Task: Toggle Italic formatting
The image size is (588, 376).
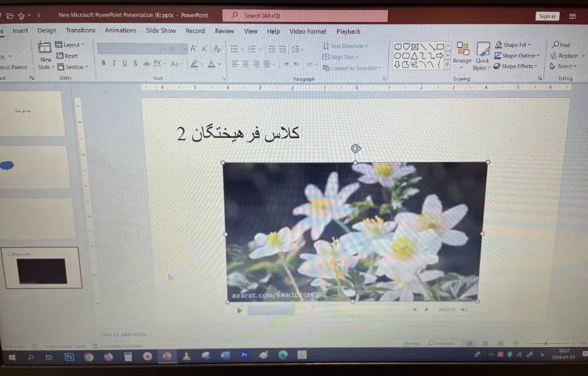Action: (114, 63)
